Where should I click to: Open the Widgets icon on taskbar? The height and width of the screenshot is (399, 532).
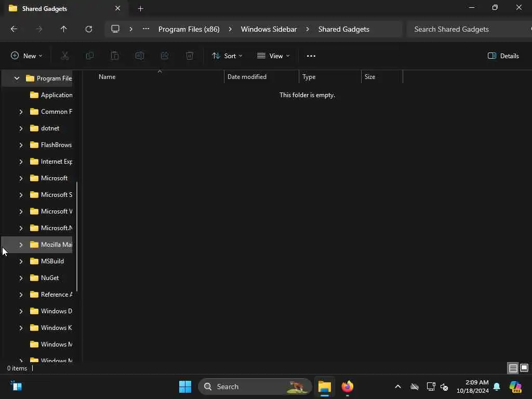[16, 386]
